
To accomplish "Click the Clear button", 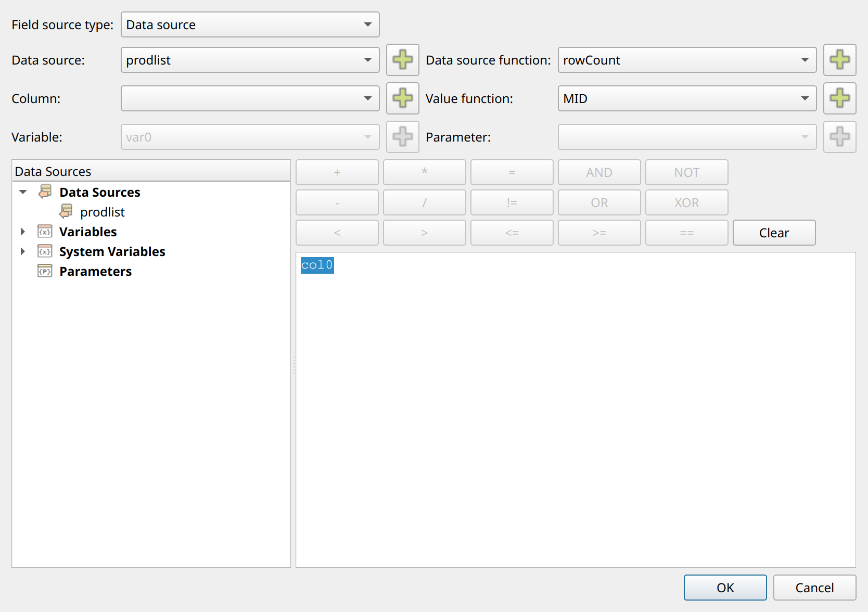I will point(774,233).
